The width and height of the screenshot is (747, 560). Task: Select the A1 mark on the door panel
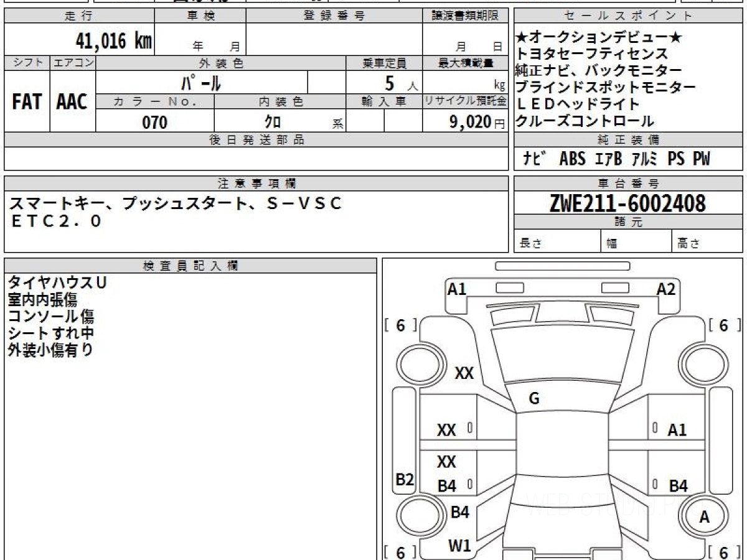677,429
